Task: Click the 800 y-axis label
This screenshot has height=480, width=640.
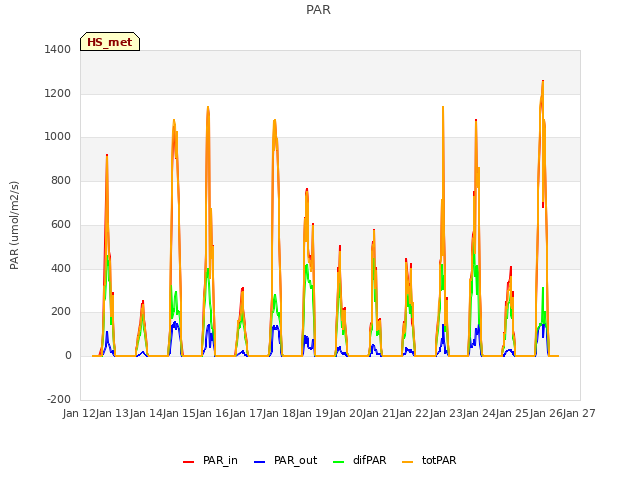Action: click(61, 180)
